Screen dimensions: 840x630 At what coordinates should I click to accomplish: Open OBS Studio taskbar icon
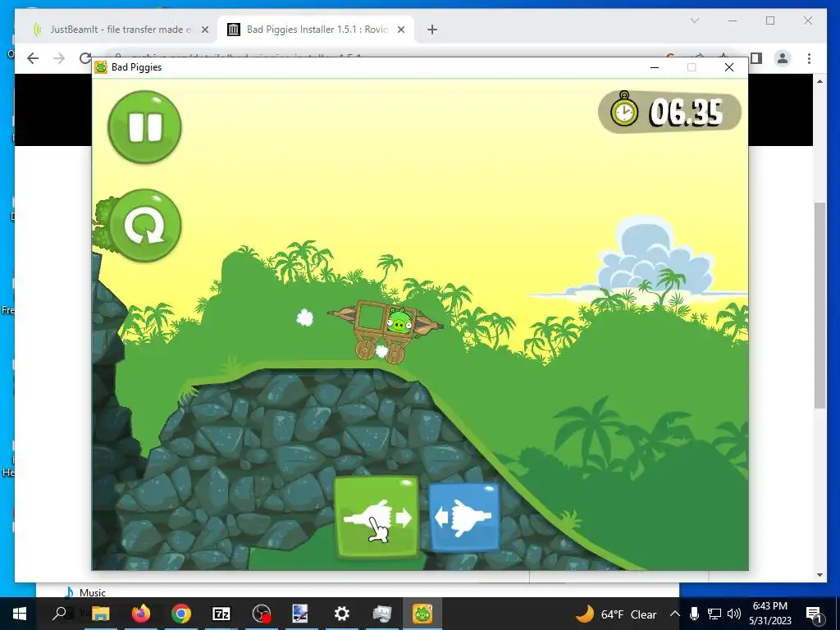[x=262, y=614]
